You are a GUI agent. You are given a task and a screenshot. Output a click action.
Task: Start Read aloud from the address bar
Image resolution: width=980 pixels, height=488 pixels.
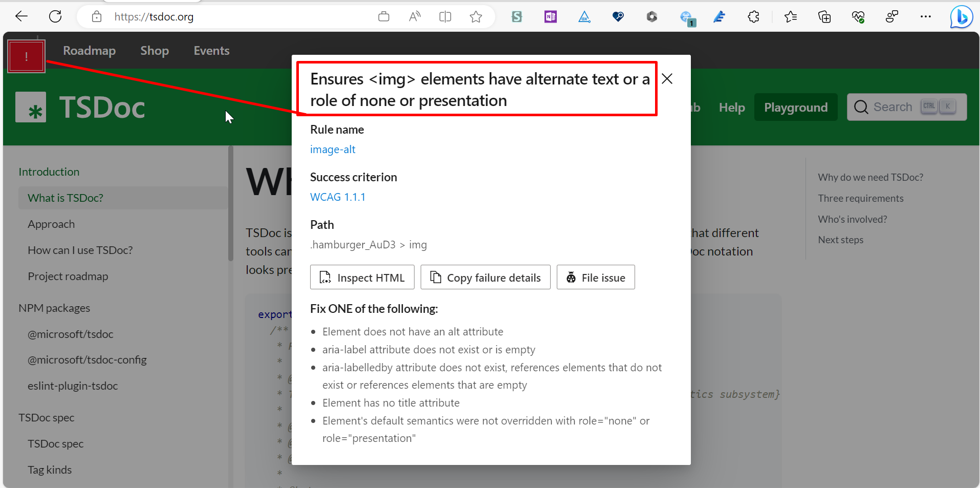(x=415, y=16)
